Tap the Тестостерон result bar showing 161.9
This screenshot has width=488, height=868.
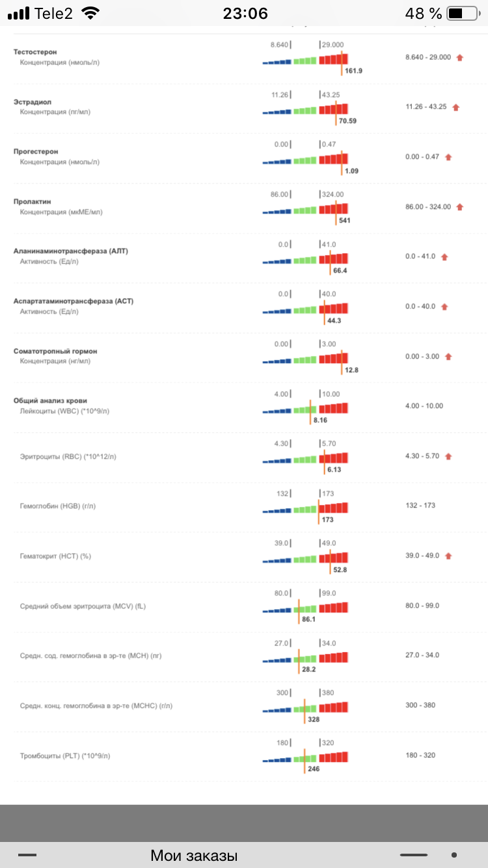coord(305,60)
